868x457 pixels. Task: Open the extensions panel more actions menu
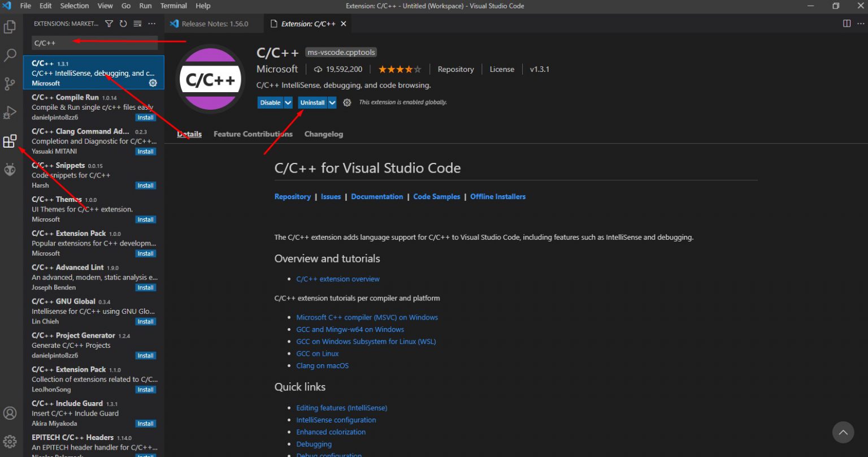tap(151, 24)
